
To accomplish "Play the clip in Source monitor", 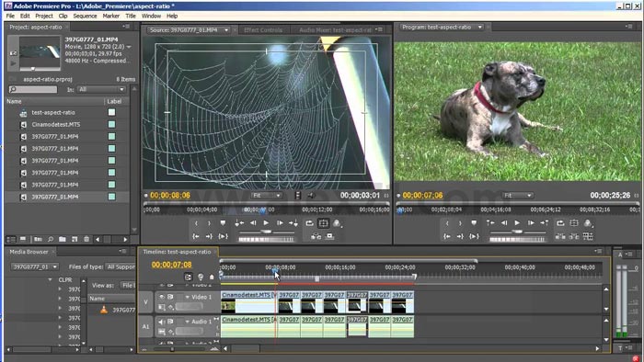I will coord(266,223).
